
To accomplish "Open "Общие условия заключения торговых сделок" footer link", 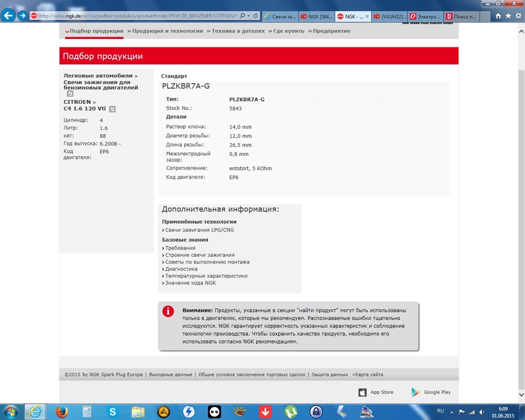I will tap(252, 375).
